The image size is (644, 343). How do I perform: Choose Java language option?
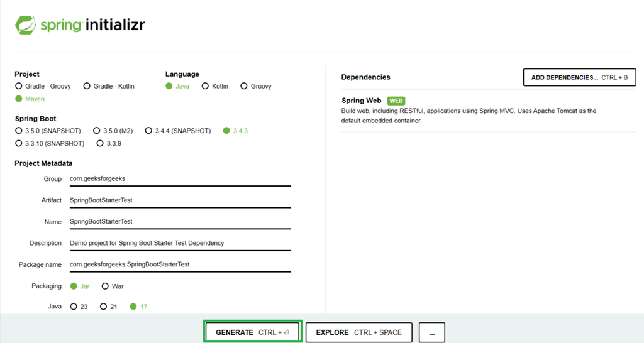pyautogui.click(x=177, y=86)
